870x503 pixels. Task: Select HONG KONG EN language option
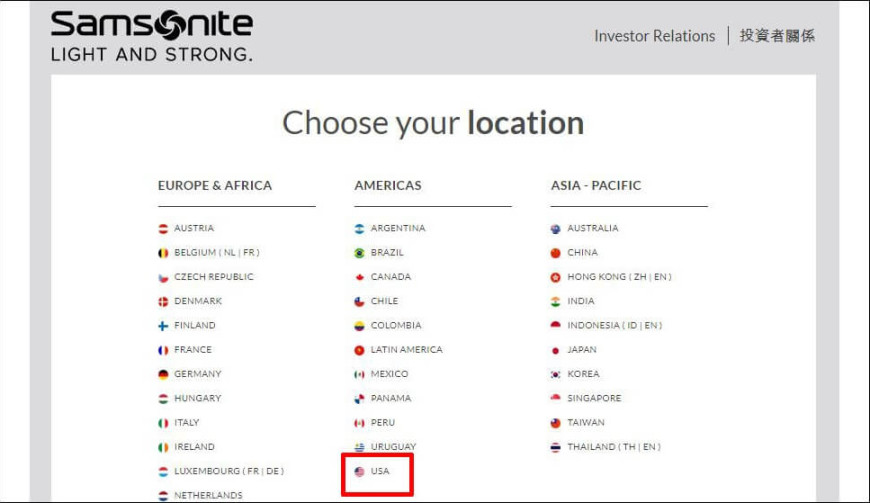coord(660,277)
